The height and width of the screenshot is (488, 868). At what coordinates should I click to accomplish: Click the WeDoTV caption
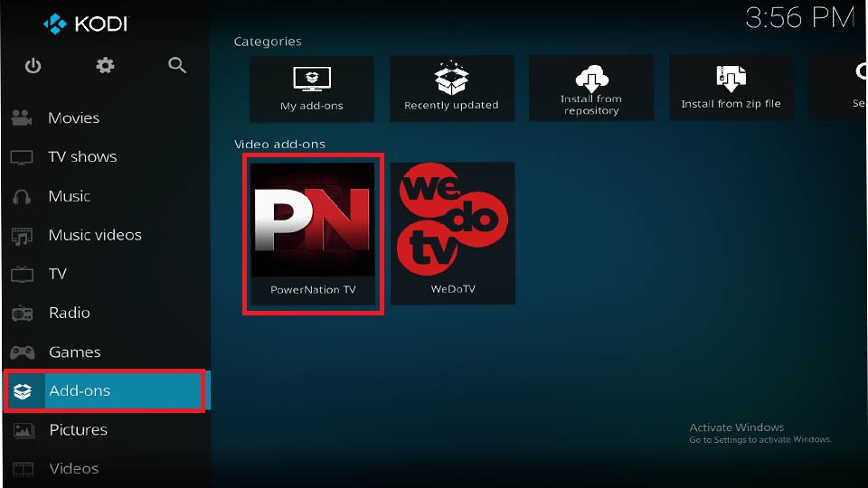pos(453,289)
